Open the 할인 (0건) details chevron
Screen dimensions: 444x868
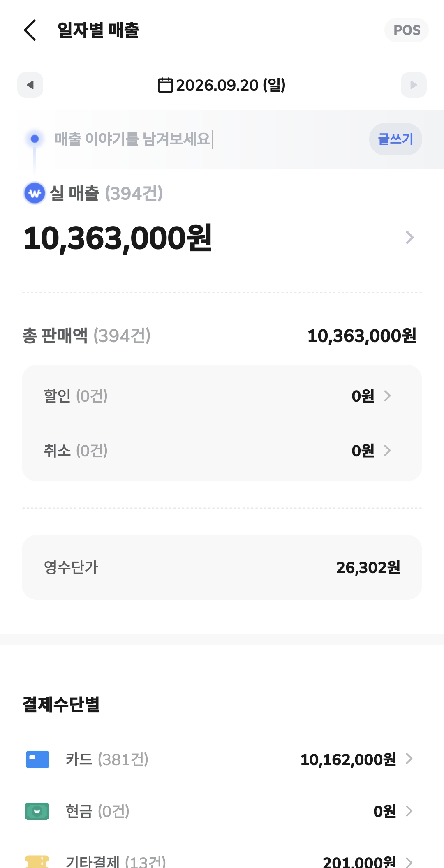click(x=387, y=396)
